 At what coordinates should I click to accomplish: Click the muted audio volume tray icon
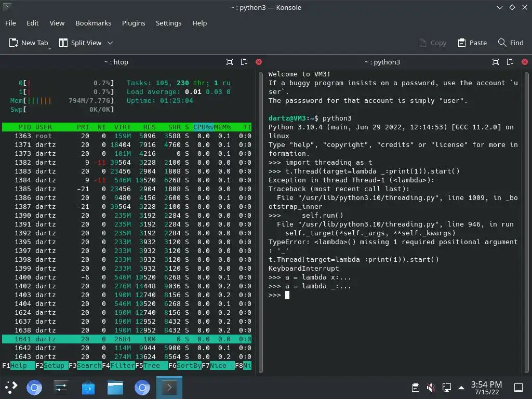(x=431, y=388)
